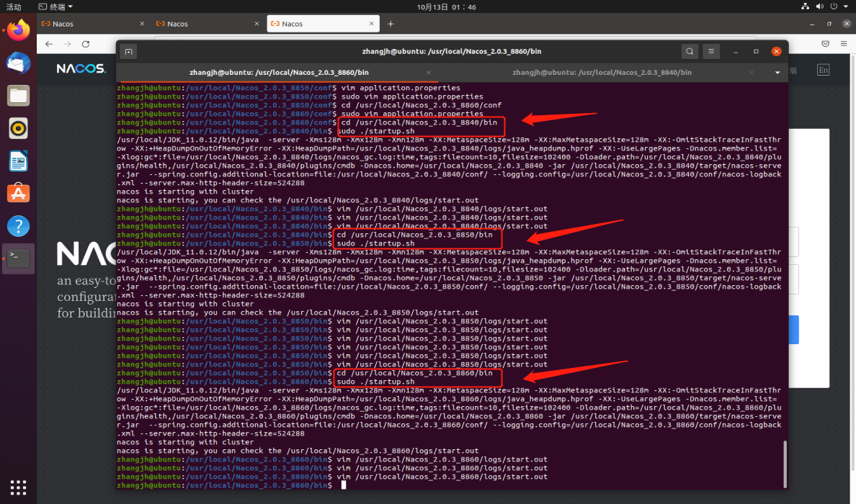Click the terminal window title text
856x504 pixels.
point(452,51)
